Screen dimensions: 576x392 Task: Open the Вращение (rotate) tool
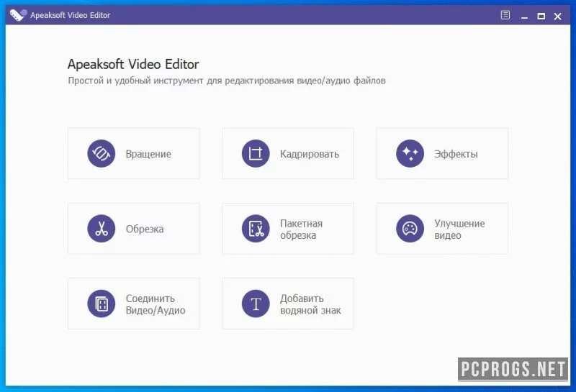point(133,153)
